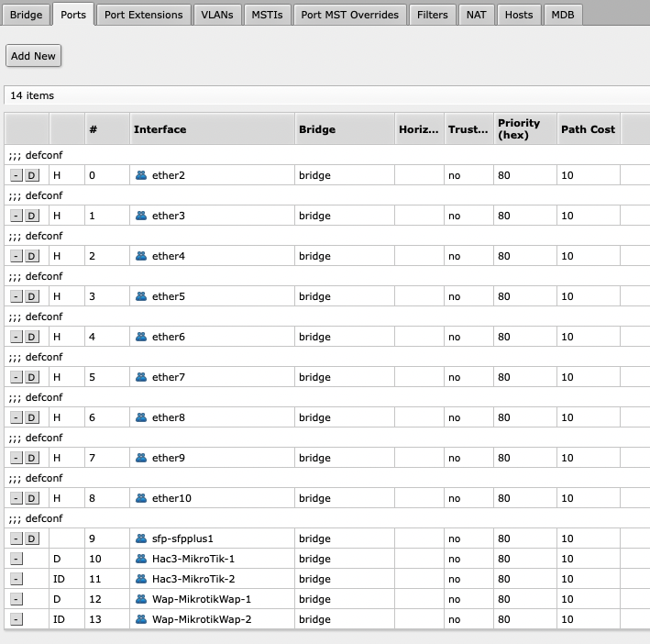Remove Wap-MikrotikWap-2 port with minus button
The width and height of the screenshot is (650, 644).
(17, 619)
